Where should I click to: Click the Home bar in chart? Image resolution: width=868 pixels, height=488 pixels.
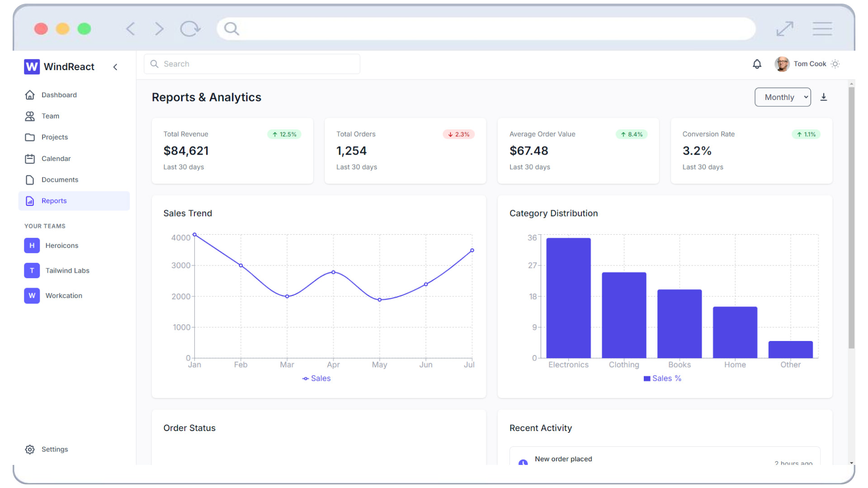coord(735,332)
